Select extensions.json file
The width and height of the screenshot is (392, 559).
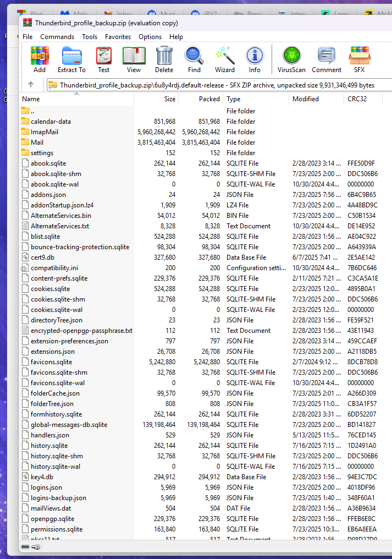(48, 351)
